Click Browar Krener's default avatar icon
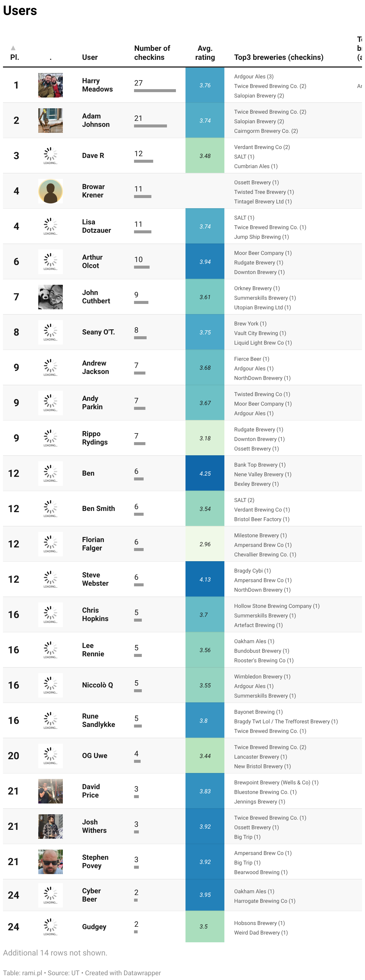The height and width of the screenshot is (980, 365). pyautogui.click(x=50, y=191)
